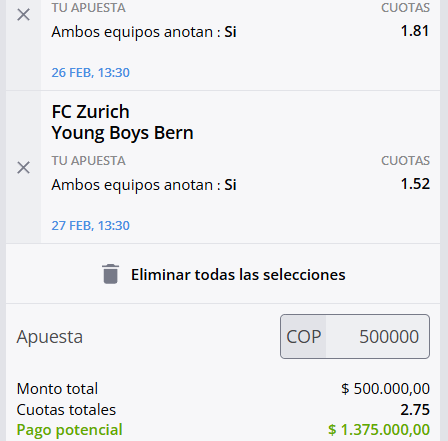This screenshot has width=448, height=441.
Task: Click the Monto total $ 500.000,00 value
Action: coord(386,389)
